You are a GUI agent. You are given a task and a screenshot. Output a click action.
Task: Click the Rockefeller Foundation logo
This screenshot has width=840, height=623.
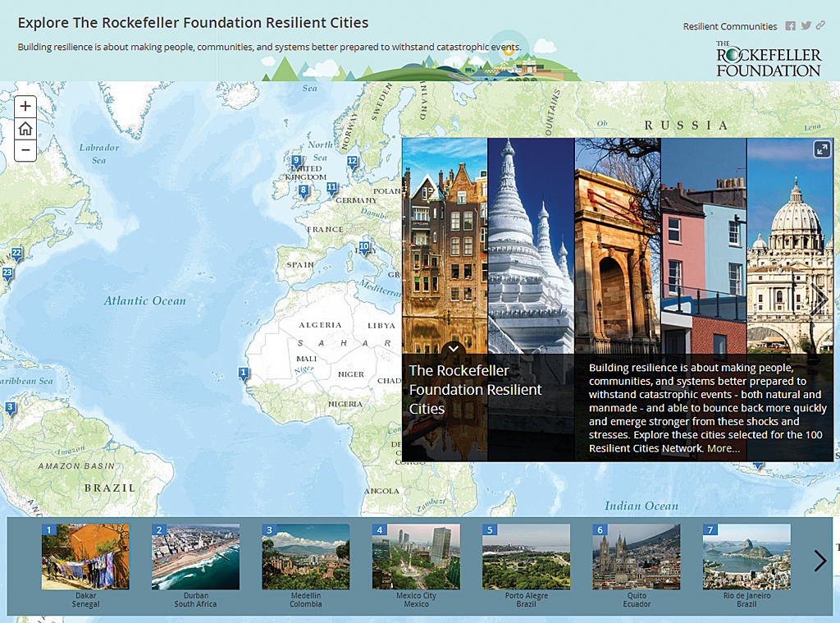click(768, 59)
